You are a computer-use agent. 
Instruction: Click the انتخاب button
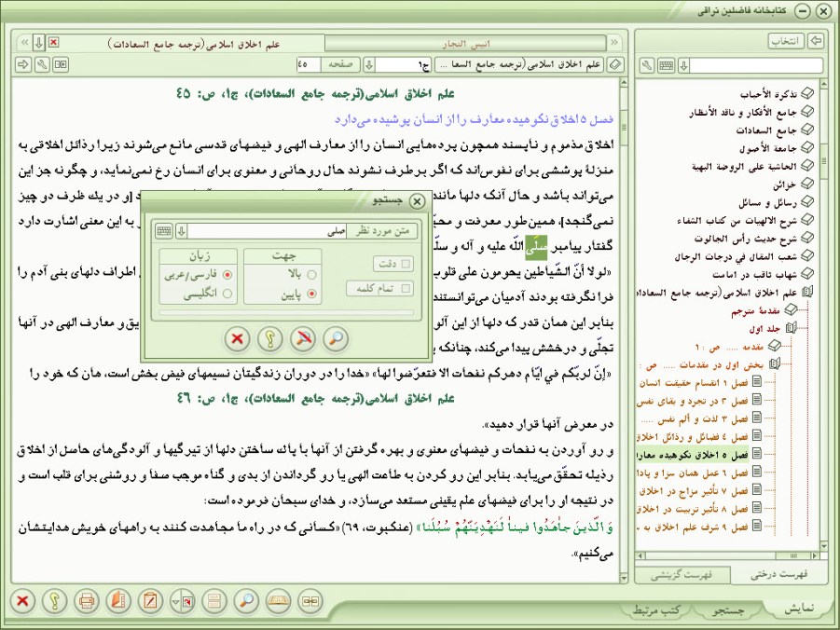785,41
